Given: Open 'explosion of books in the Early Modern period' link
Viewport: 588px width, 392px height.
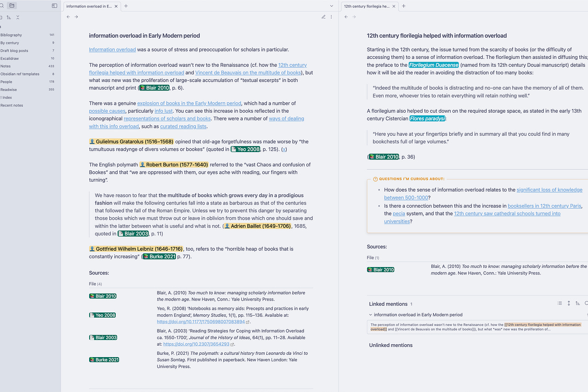Looking at the screenshot, I should (189, 103).
